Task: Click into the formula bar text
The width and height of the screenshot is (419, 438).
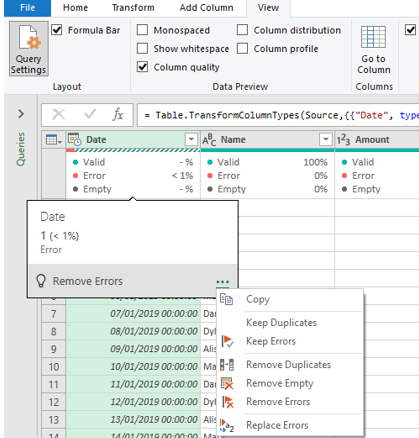Action: [278, 115]
